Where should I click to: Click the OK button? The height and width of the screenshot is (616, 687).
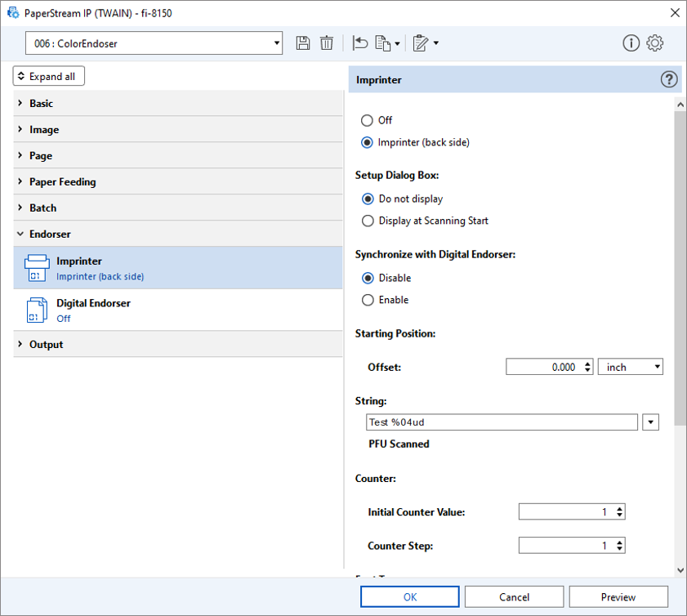tap(409, 596)
